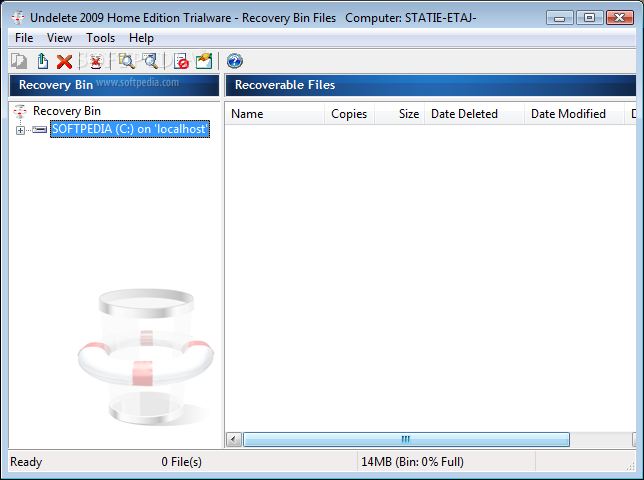Select the Recovery Bin root node
The height and width of the screenshot is (480, 644).
[x=67, y=111]
